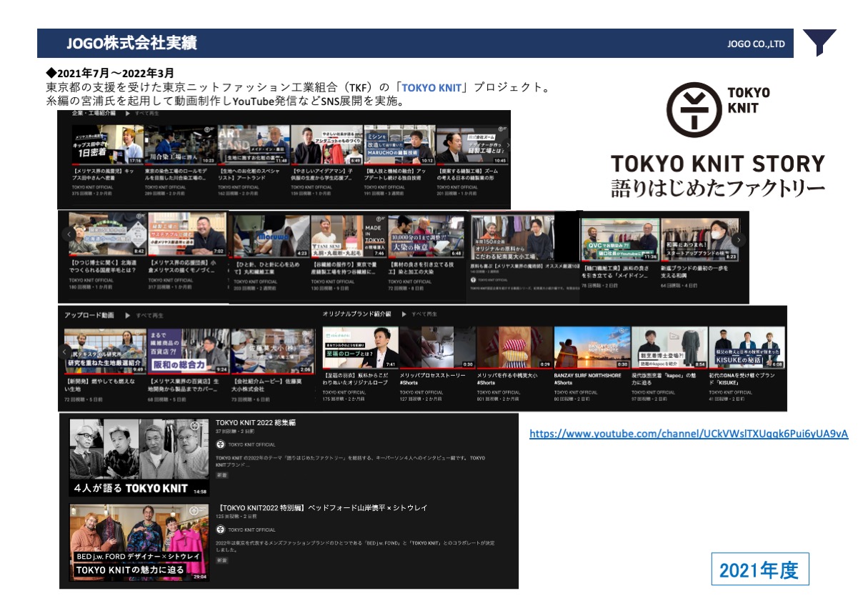Open the 大染の極意 video thumbnail

click(x=426, y=237)
